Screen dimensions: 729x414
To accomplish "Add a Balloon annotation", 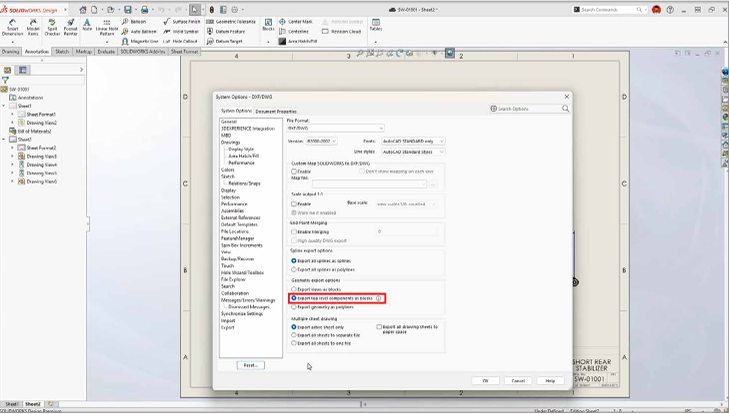I will [134, 21].
